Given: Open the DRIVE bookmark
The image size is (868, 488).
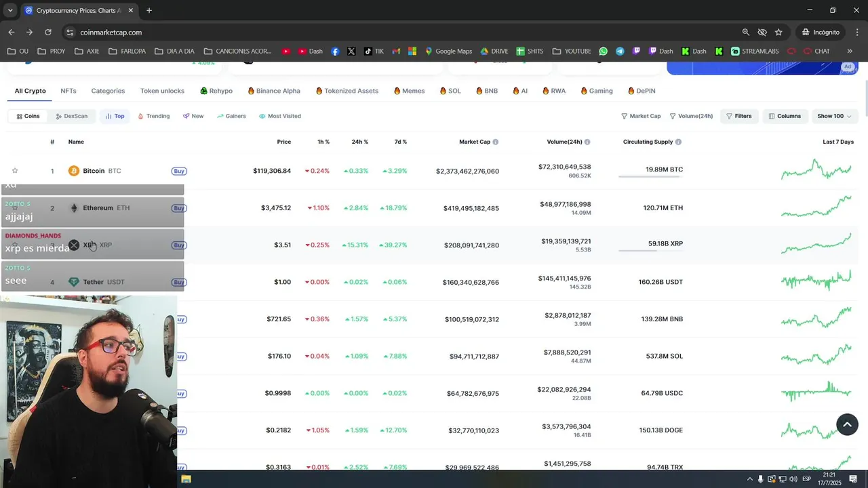Looking at the screenshot, I should pyautogui.click(x=494, y=51).
